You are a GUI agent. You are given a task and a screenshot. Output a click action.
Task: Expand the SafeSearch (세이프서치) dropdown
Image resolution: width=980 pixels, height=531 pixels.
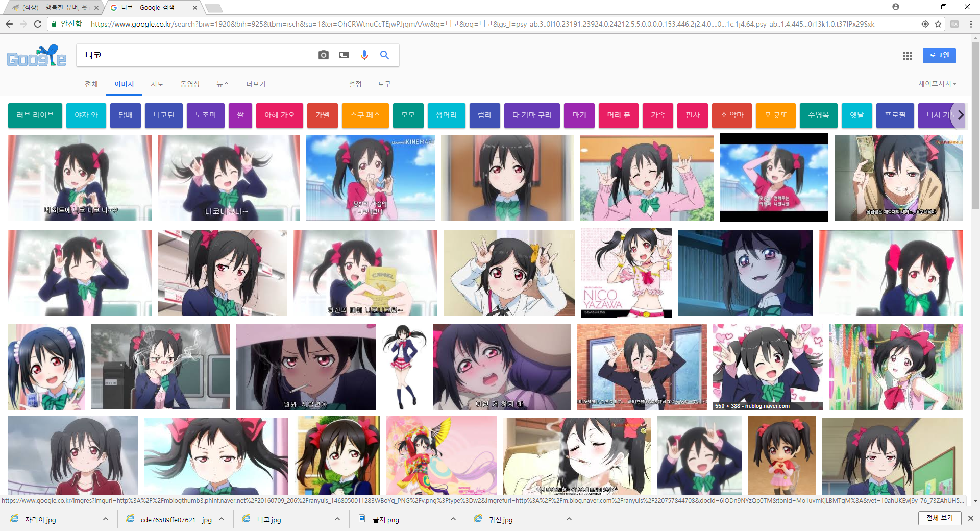(937, 84)
